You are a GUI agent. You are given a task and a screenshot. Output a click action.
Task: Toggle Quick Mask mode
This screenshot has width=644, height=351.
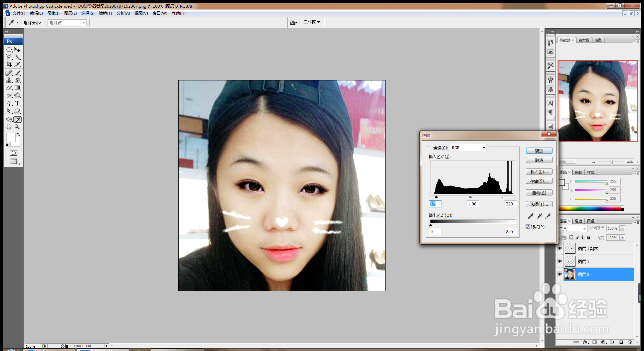point(14,153)
